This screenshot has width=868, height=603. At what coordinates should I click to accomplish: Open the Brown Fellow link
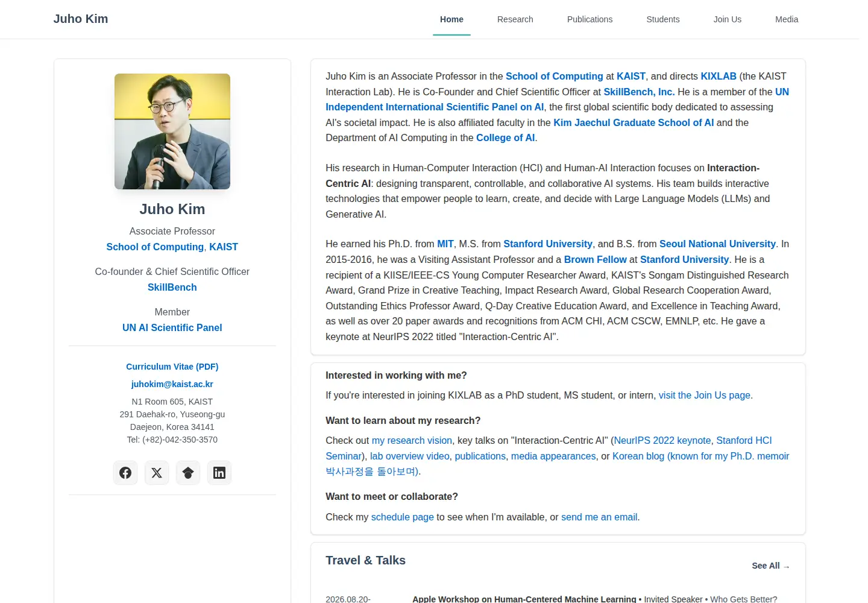(x=596, y=259)
